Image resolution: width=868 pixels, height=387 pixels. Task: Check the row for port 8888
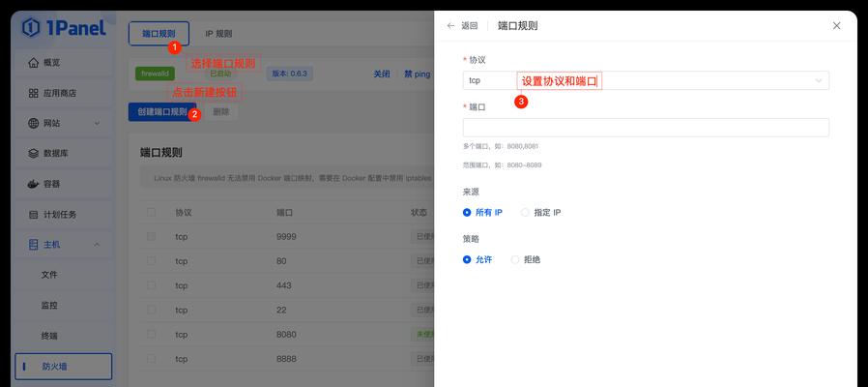(151, 359)
